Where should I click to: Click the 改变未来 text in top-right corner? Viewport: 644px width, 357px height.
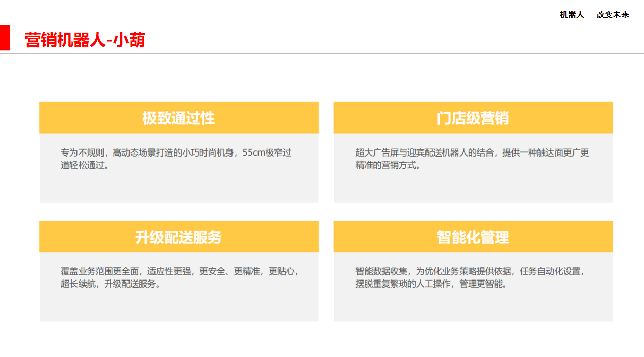[x=612, y=15]
